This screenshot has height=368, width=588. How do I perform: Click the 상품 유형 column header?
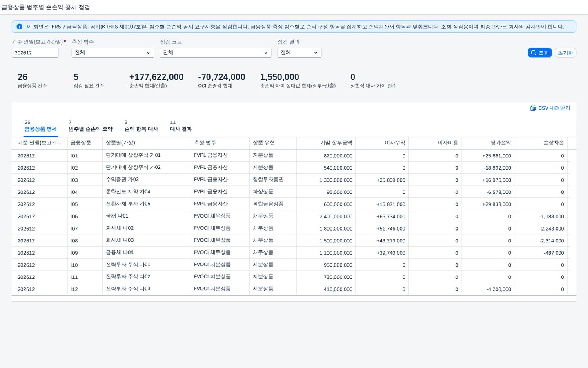pos(273,143)
